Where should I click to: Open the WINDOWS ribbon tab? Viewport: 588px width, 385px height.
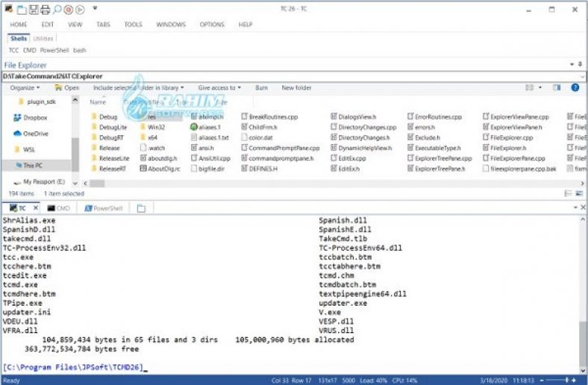[171, 25]
